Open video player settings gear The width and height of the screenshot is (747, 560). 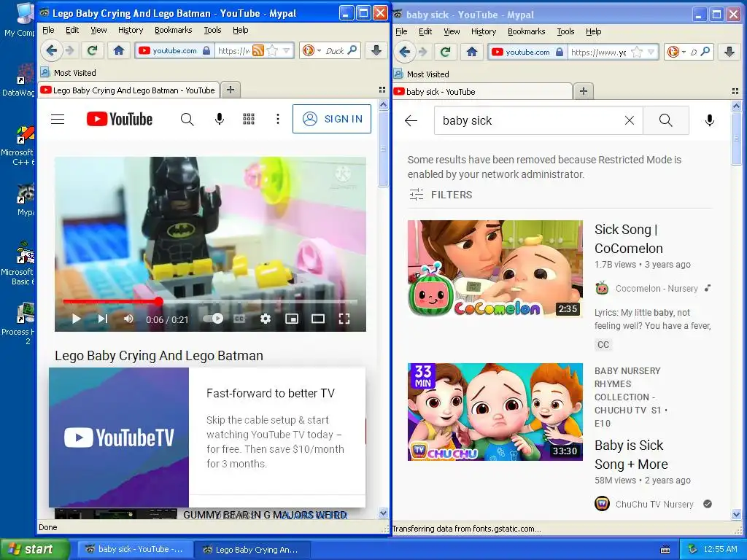click(266, 319)
